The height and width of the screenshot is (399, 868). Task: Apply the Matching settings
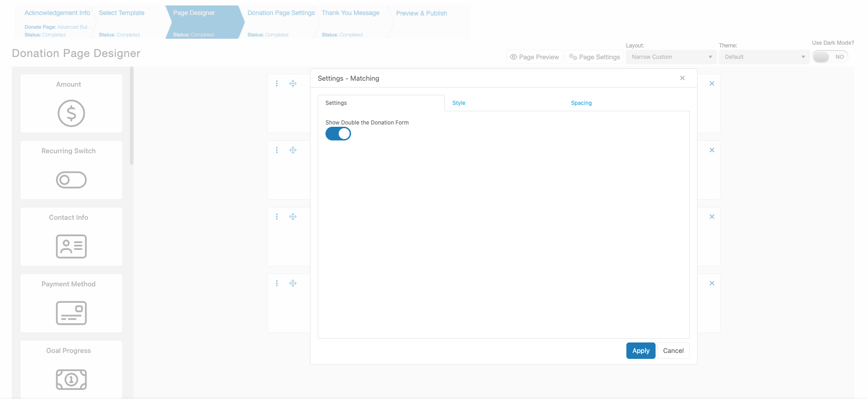pos(641,351)
